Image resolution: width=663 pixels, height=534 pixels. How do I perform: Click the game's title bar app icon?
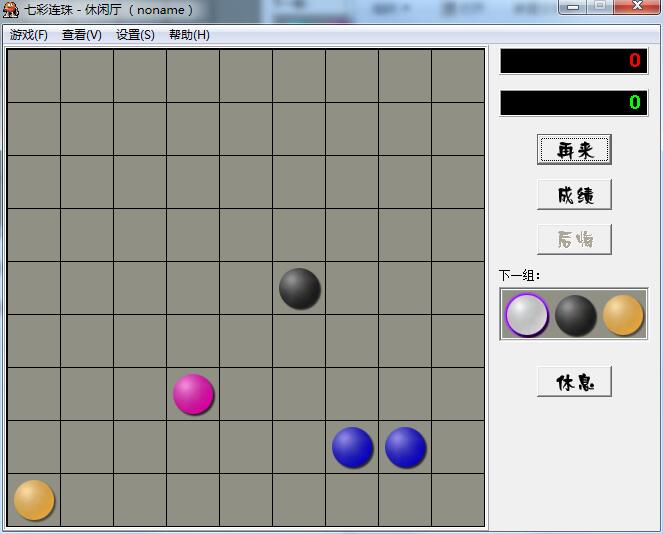11,9
